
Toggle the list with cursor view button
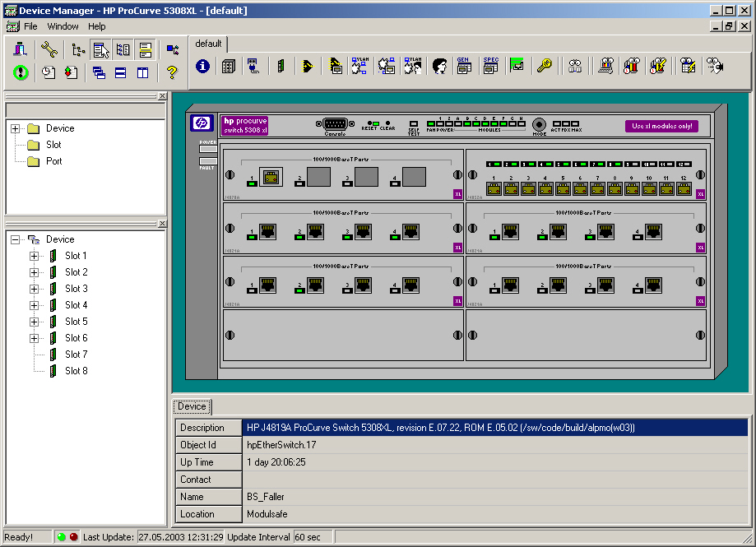click(x=100, y=49)
